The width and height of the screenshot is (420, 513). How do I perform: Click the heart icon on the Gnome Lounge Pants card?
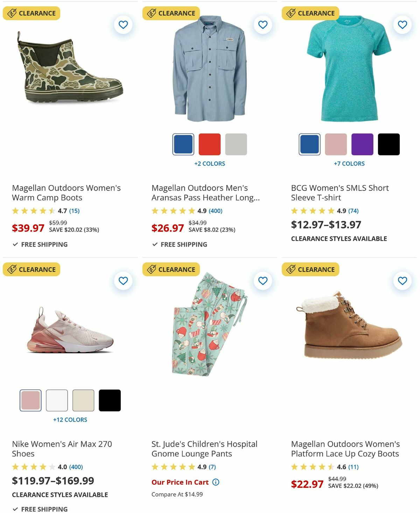[263, 280]
